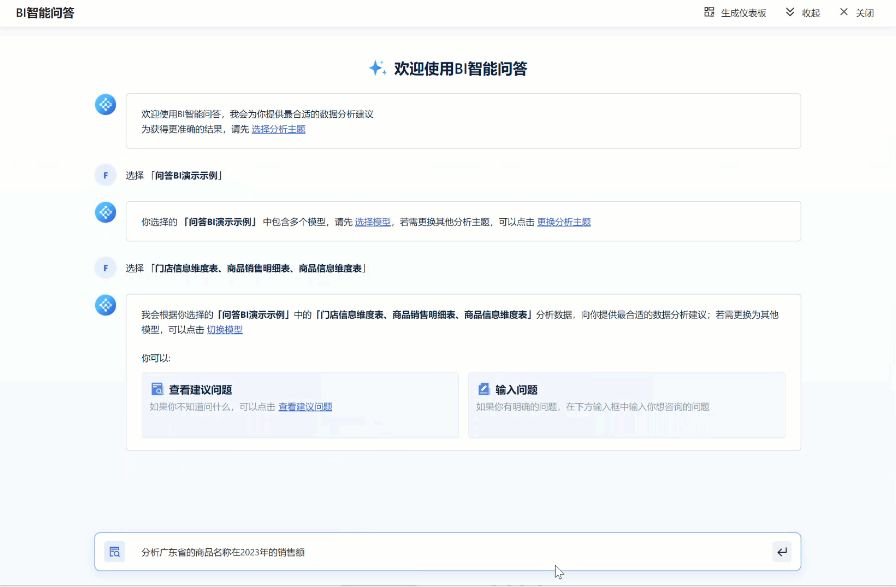Viewport: 896px width, 587px height.
Task: Click the 选择「问答BI演示示例」 user message text
Action: click(x=174, y=175)
